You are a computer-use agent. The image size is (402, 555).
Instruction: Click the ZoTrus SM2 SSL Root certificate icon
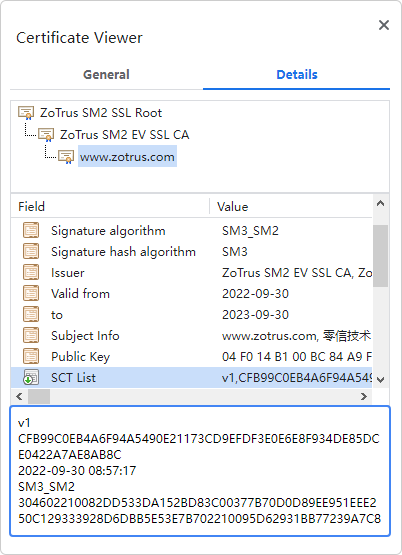click(26, 113)
